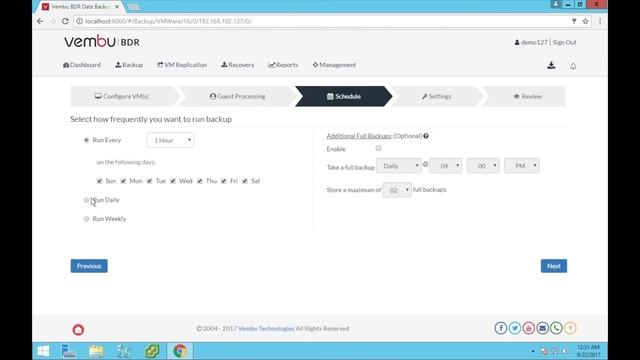
Task: Click the Next button
Action: click(x=554, y=266)
